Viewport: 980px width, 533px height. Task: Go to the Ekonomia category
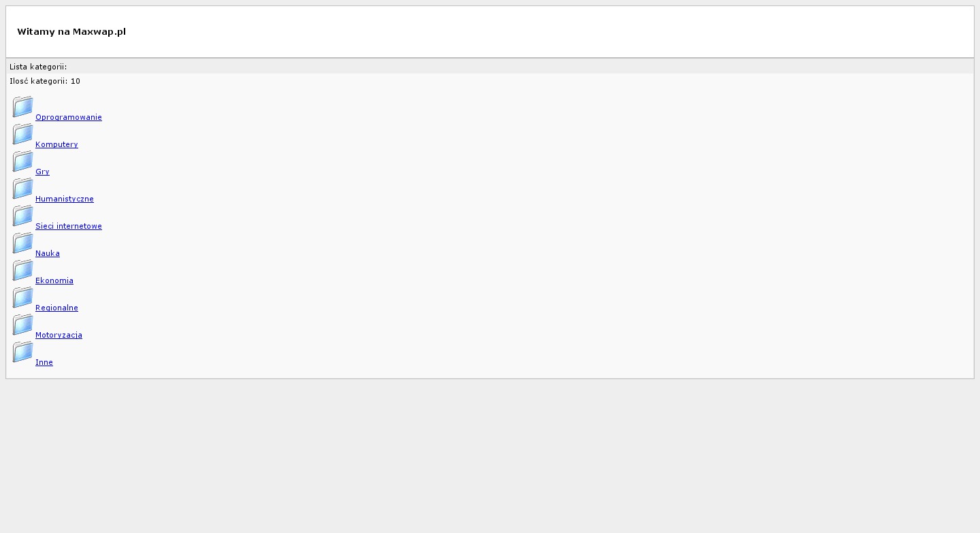coord(54,280)
